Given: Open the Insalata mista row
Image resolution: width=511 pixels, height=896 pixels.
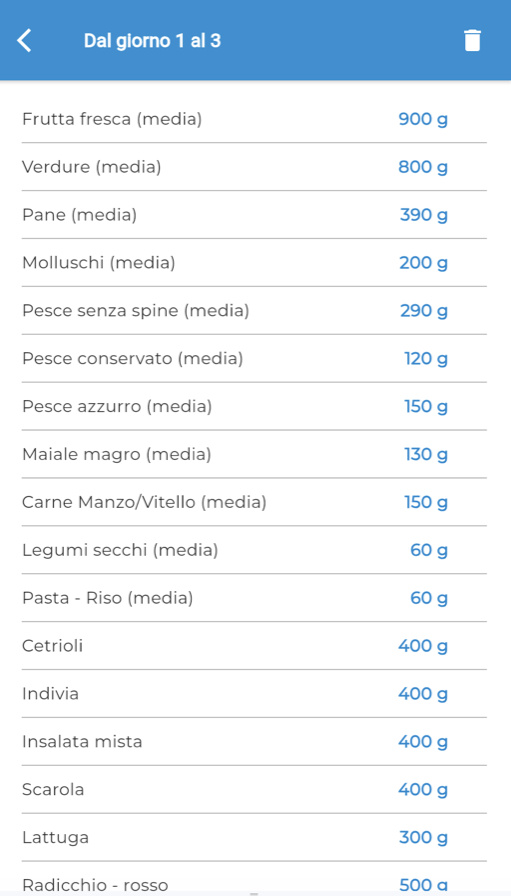Looking at the screenshot, I should pos(254,742).
